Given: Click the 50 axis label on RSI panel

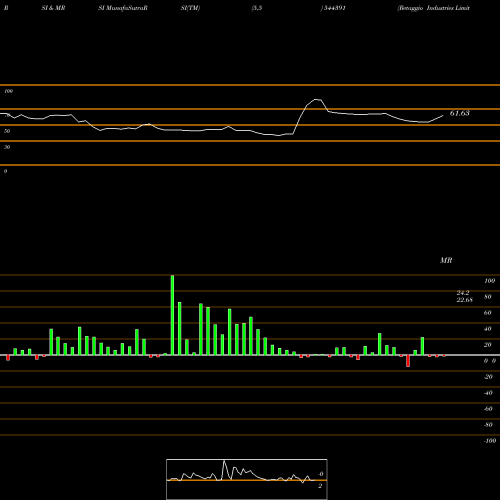Looking at the screenshot, I should tap(7, 131).
